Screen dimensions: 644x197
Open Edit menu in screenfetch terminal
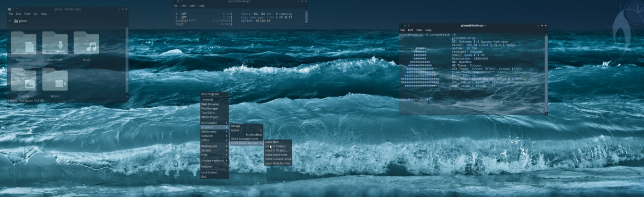pos(410,30)
